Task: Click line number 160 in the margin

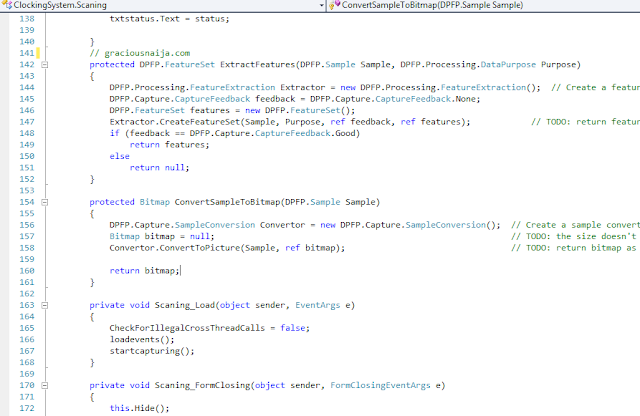Action: tap(27, 271)
